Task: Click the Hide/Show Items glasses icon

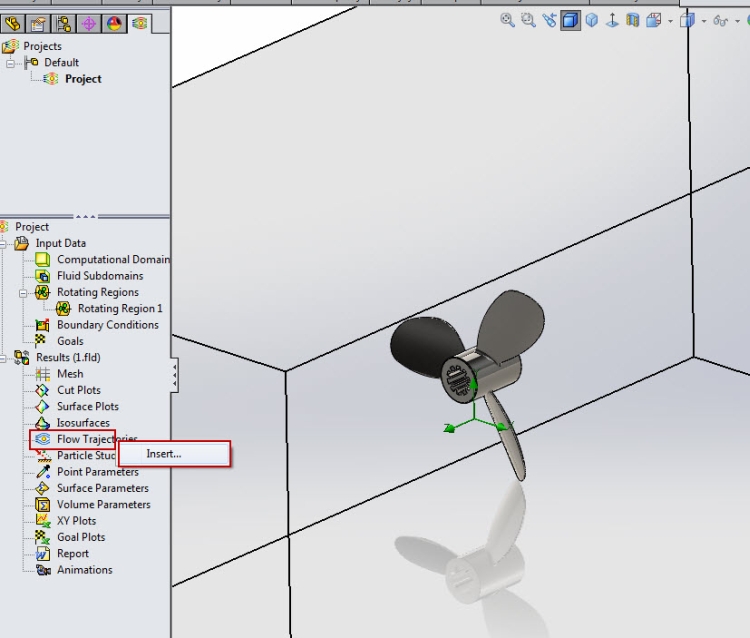Action: (x=720, y=21)
